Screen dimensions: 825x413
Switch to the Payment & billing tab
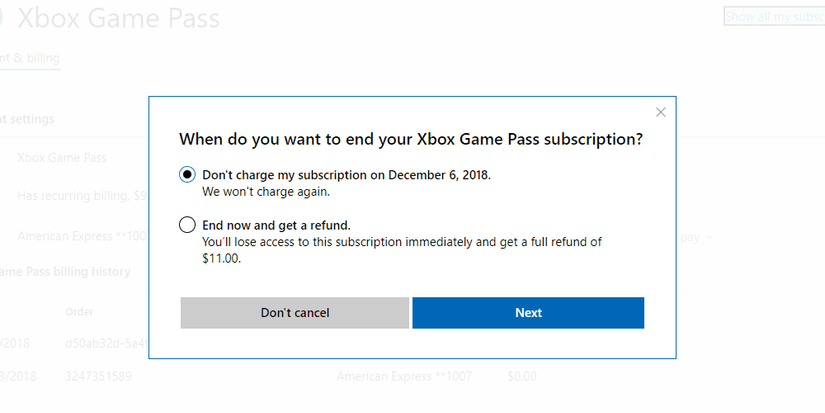click(30, 58)
